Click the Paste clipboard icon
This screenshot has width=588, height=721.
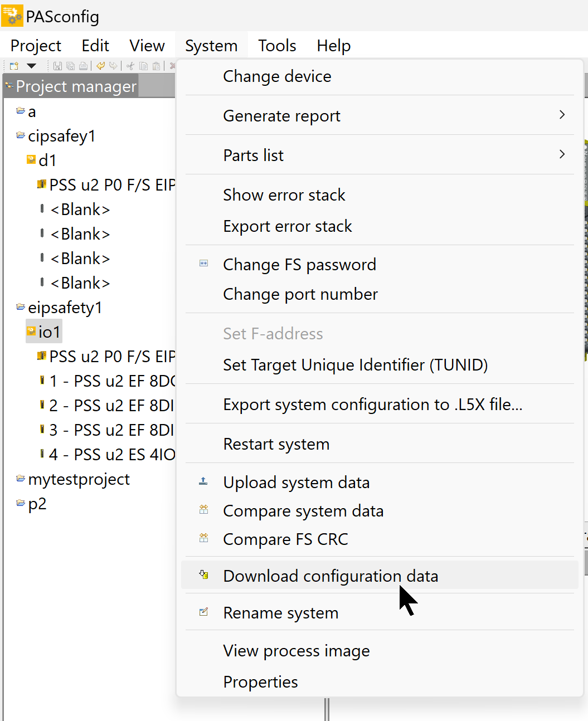coord(156,66)
